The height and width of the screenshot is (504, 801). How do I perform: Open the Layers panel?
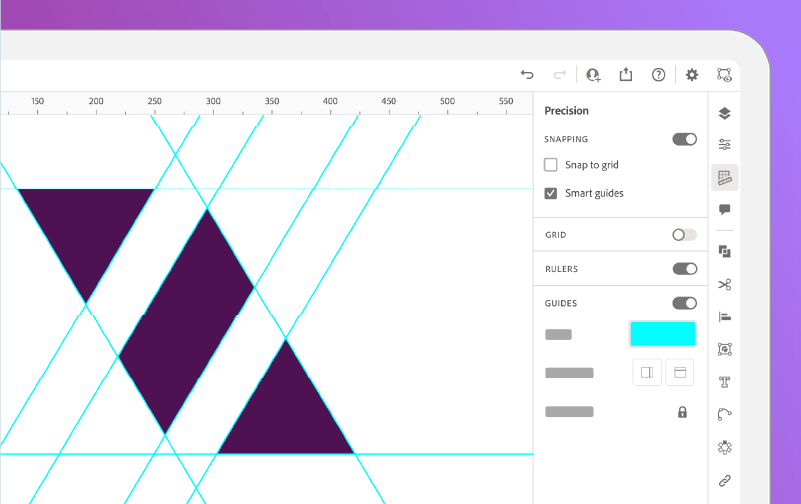(724, 113)
